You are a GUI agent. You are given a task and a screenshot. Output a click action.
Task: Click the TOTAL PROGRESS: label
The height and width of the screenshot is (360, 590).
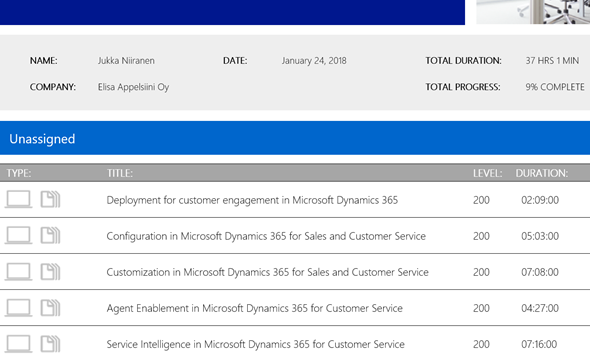point(463,87)
